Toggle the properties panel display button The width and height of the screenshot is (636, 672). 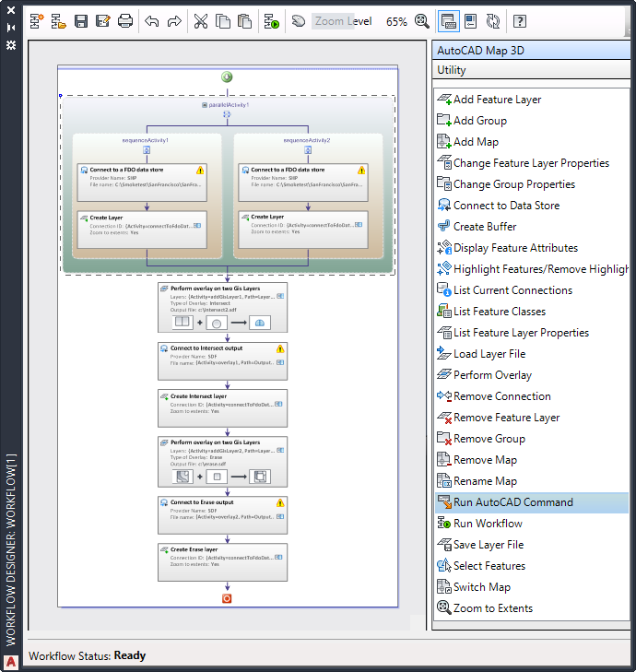coord(471,21)
